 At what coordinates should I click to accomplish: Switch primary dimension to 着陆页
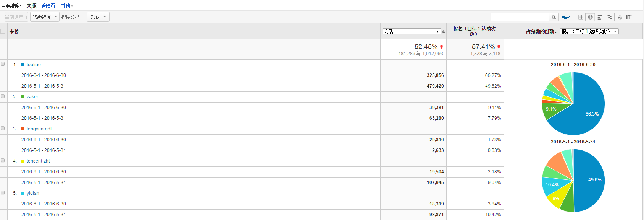click(x=48, y=6)
